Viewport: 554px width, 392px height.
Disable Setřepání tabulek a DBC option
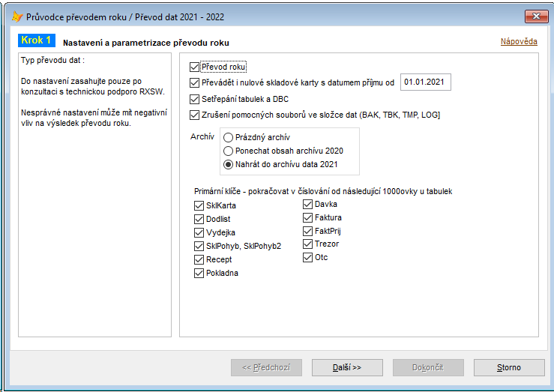click(194, 99)
